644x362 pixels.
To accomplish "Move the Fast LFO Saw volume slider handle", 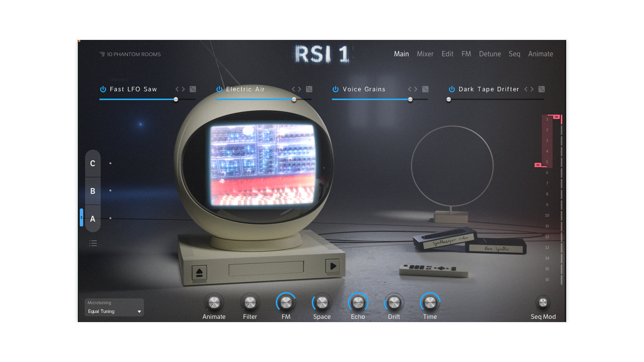I will click(176, 99).
